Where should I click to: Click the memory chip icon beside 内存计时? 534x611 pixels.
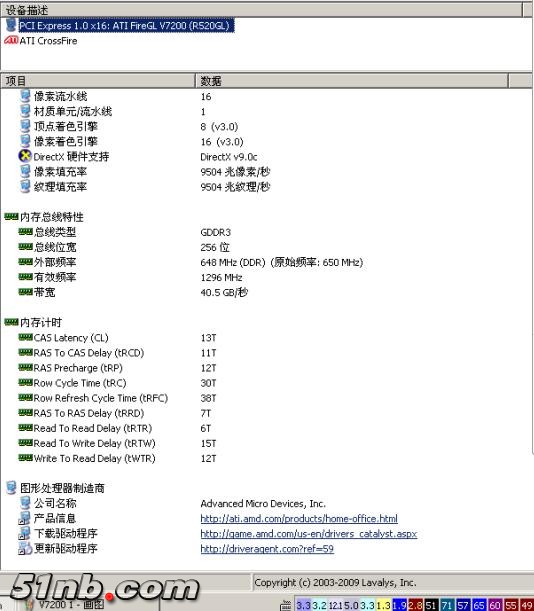tap(11, 322)
